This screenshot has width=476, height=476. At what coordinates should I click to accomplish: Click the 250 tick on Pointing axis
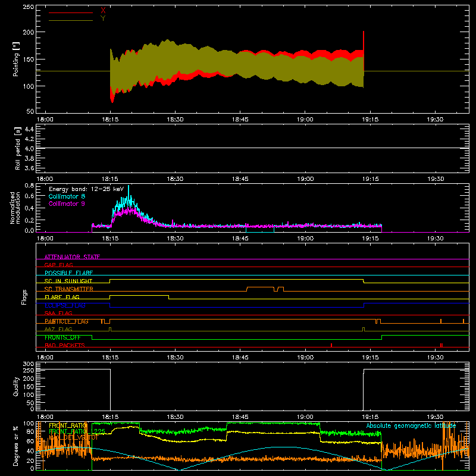[28, 7]
